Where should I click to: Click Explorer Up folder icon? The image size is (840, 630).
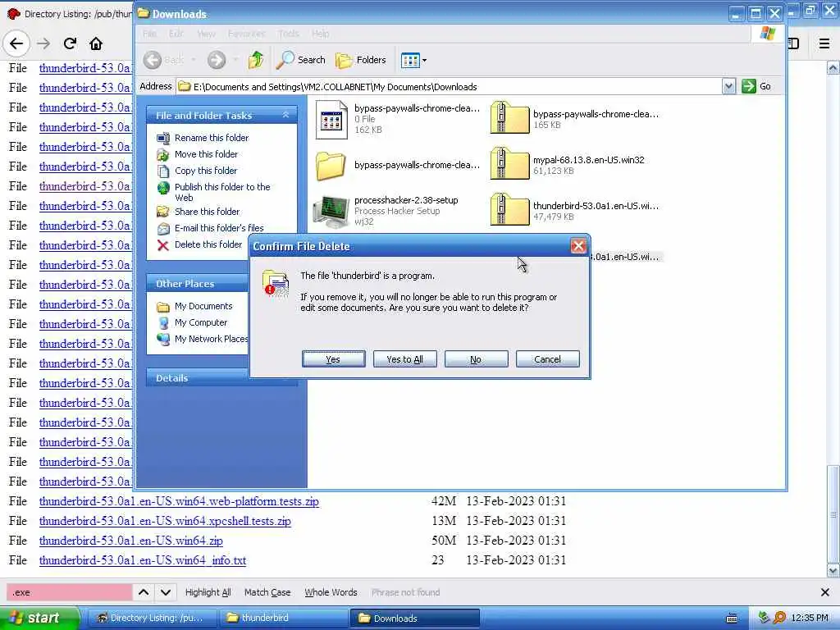pyautogui.click(x=256, y=59)
